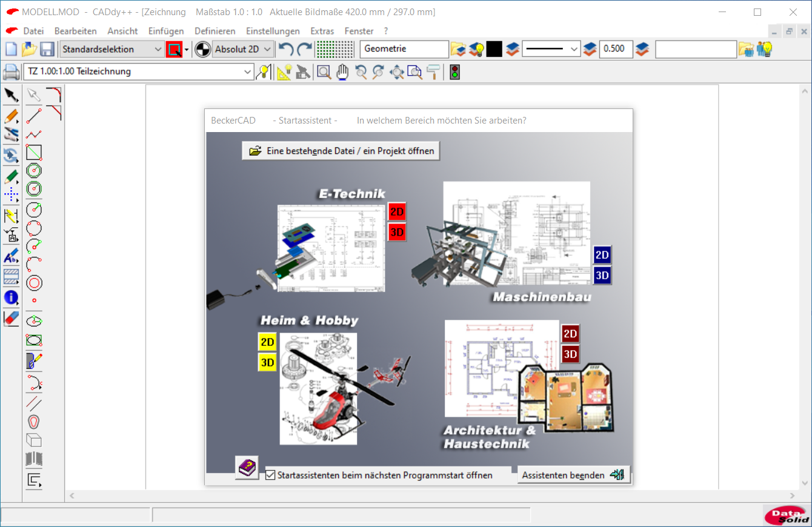
Task: Select the parallel lines tool
Action: coord(34,403)
